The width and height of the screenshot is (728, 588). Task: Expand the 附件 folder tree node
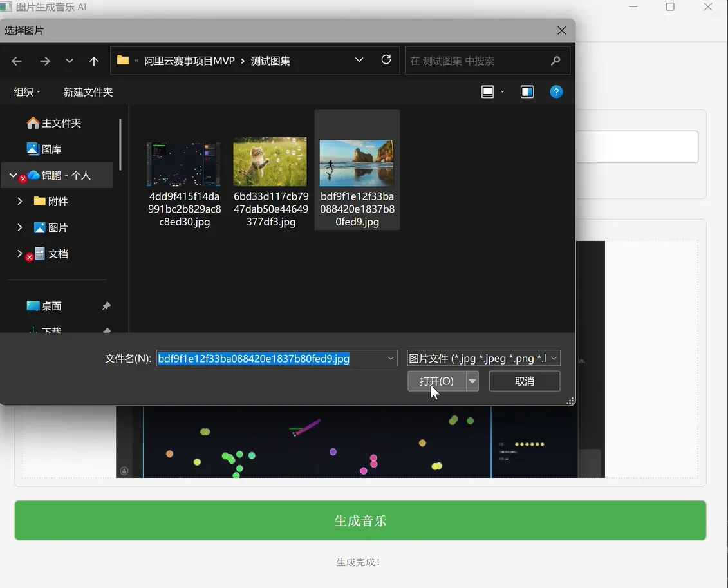tap(19, 201)
